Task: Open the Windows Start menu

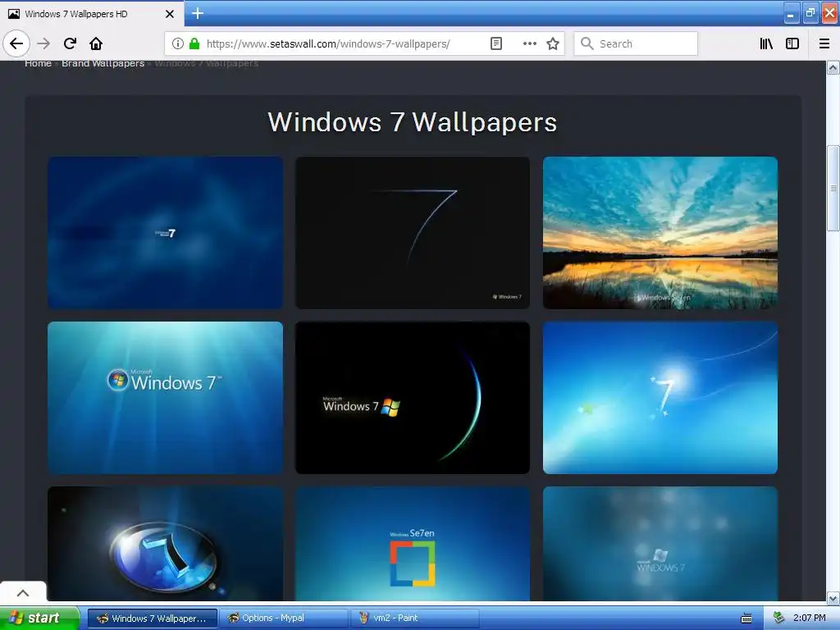Action: click(39, 618)
